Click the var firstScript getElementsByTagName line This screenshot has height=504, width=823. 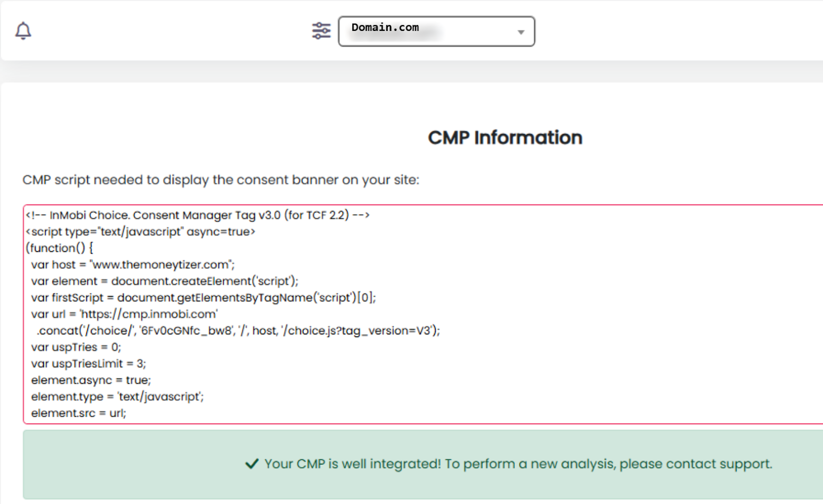click(x=203, y=297)
